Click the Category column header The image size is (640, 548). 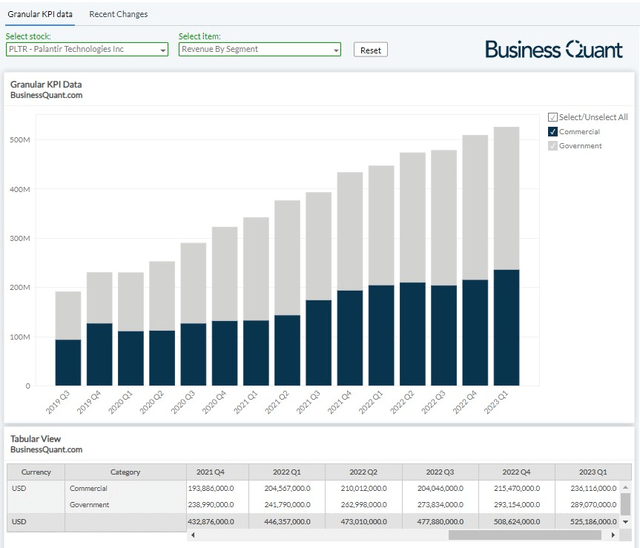point(125,472)
